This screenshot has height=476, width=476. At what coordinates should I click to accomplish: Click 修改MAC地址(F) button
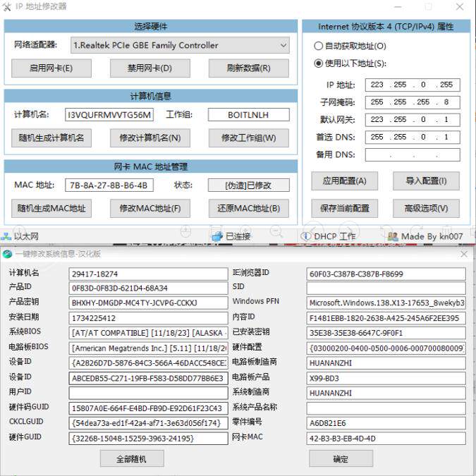(x=150, y=208)
